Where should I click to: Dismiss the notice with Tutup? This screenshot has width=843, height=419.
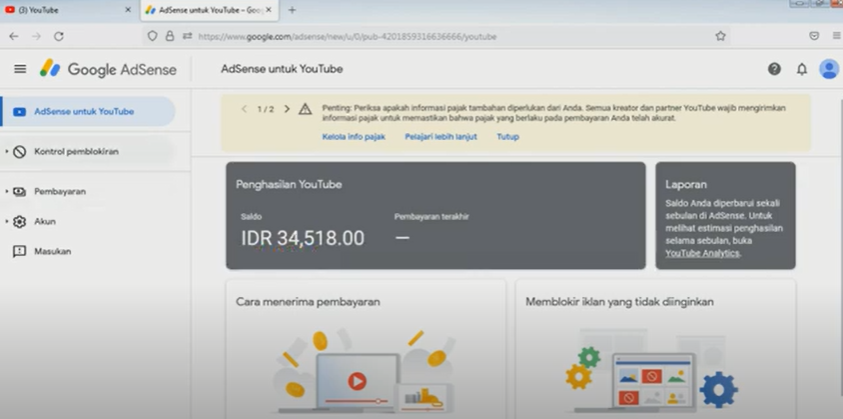click(x=508, y=137)
